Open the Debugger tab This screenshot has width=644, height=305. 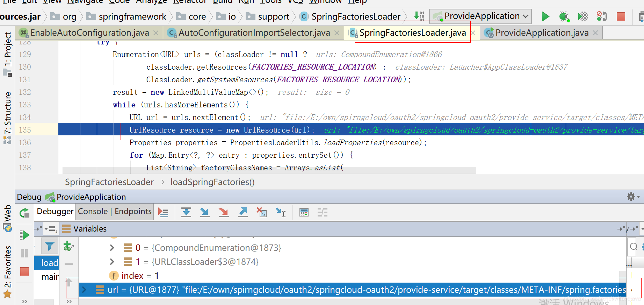[x=55, y=211]
